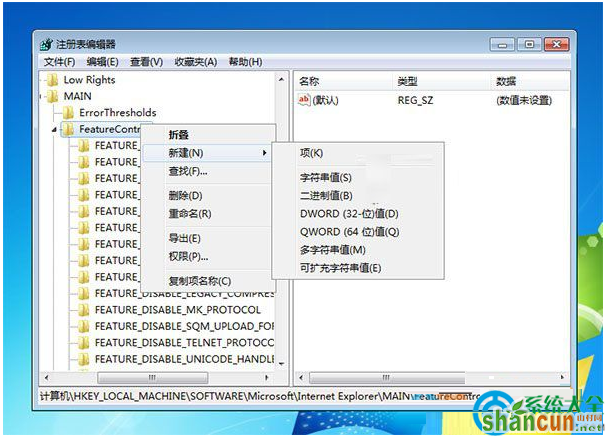Click the tree pane scroll up arrow
The height and width of the screenshot is (438, 607).
click(281, 79)
